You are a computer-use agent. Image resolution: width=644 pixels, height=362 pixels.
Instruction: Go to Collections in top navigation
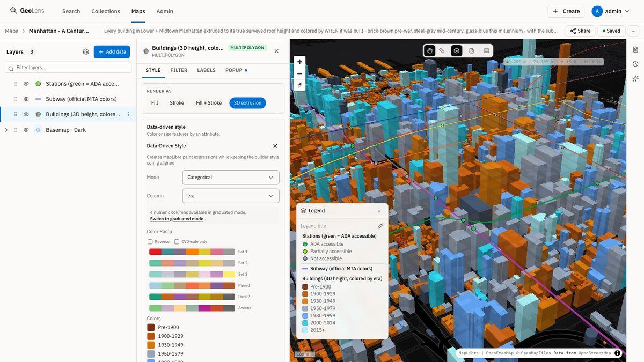pyautogui.click(x=106, y=11)
